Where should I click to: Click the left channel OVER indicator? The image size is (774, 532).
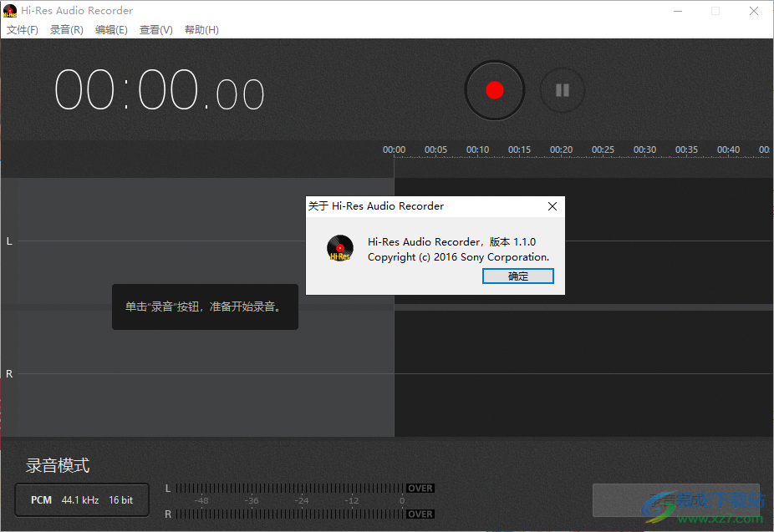point(420,488)
